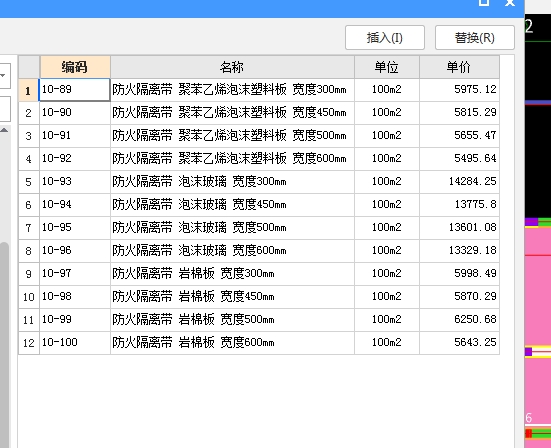Select code cell 10-97
This screenshot has width=551, height=448.
(x=75, y=274)
